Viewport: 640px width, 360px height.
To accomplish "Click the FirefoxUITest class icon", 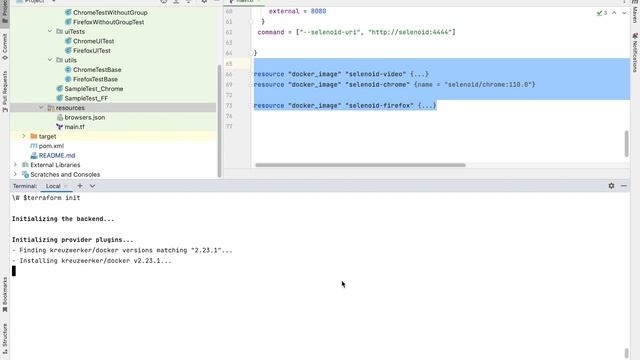I will pos(68,51).
